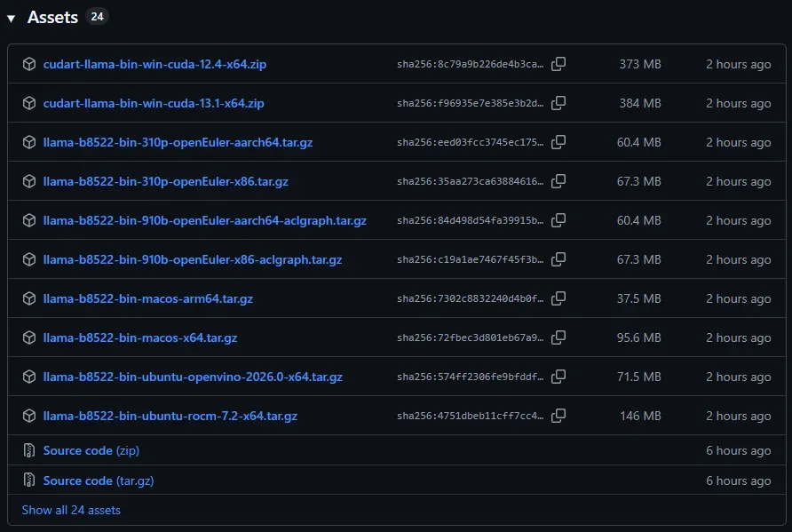Download llama-b8522-bin-macos-arm64.tar.gz
The width and height of the screenshot is (792, 532).
tap(147, 298)
